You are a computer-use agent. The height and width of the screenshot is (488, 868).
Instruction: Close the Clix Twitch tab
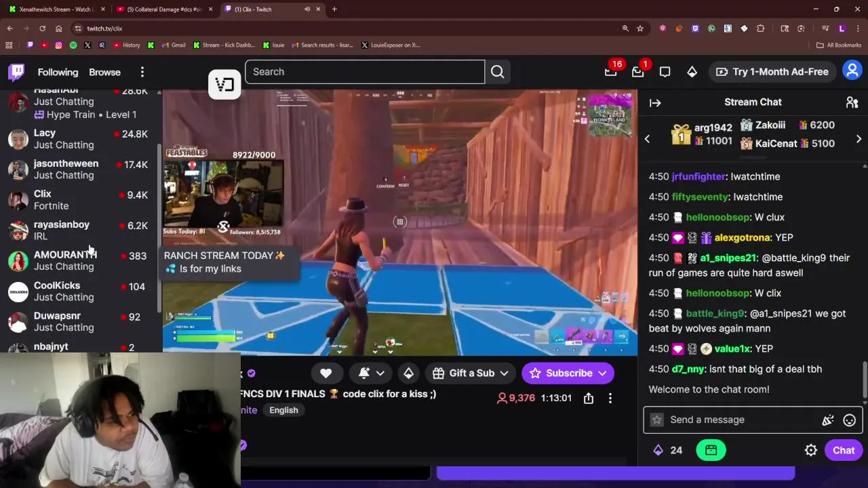coord(318,9)
